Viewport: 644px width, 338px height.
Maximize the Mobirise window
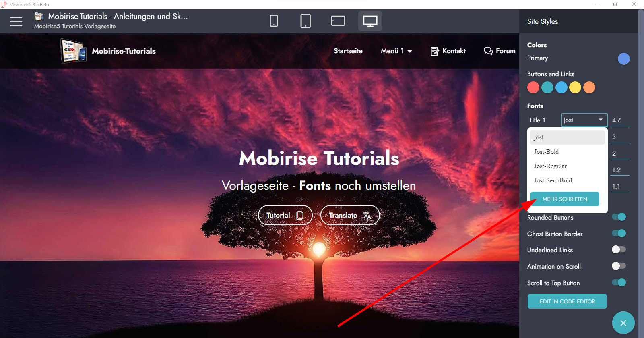pyautogui.click(x=615, y=4)
